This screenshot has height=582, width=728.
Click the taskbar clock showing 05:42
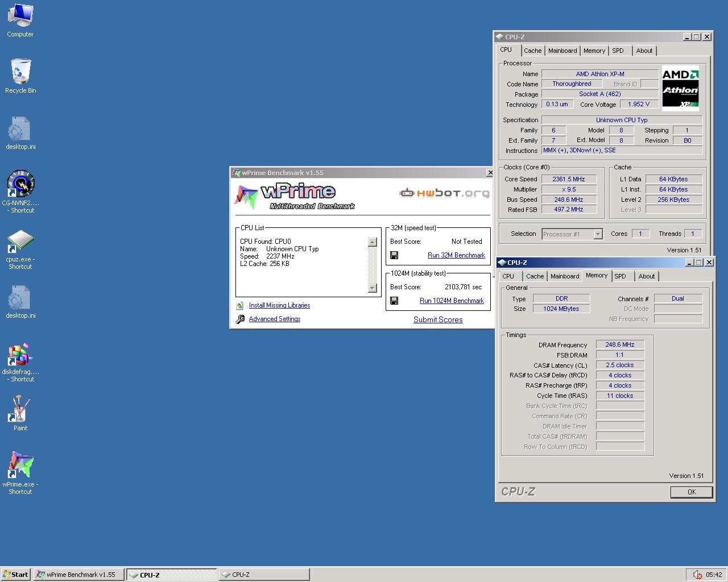[x=714, y=575]
